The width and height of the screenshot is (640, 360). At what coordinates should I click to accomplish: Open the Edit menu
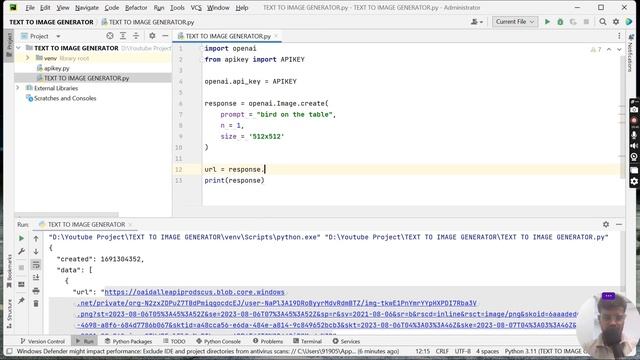pyautogui.click(x=45, y=7)
